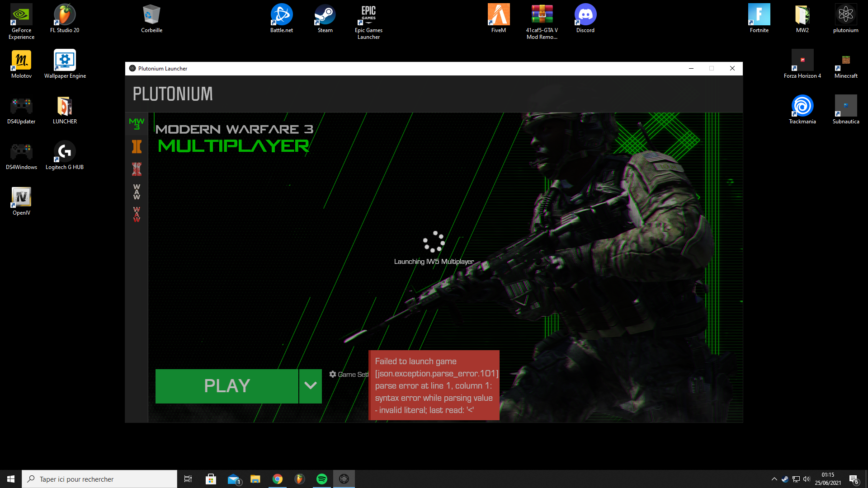The height and width of the screenshot is (488, 868).
Task: Select the red bloody Black Ops II Zombies icon
Action: click(137, 169)
